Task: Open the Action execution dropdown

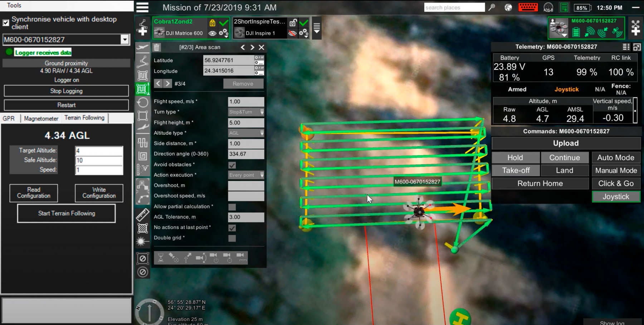Action: coord(246,175)
